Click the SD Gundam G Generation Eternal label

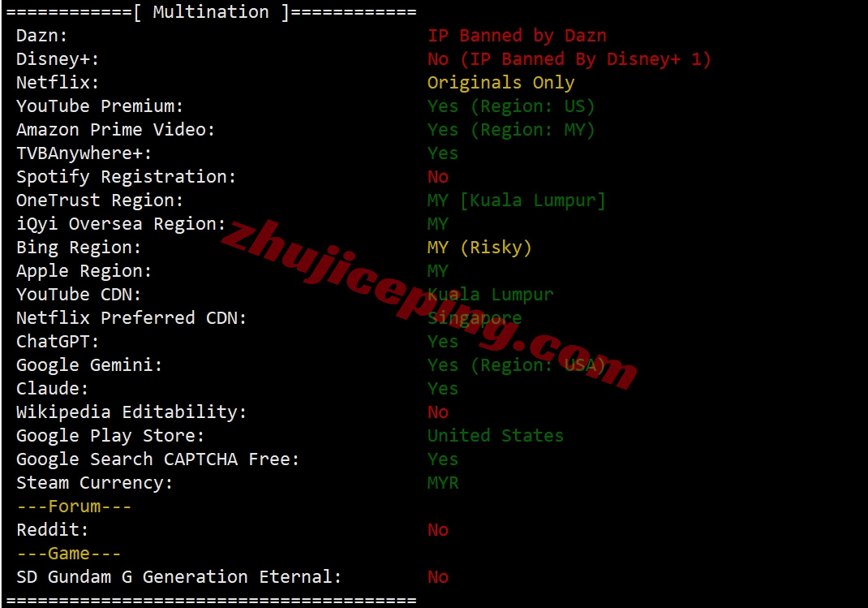tap(178, 576)
